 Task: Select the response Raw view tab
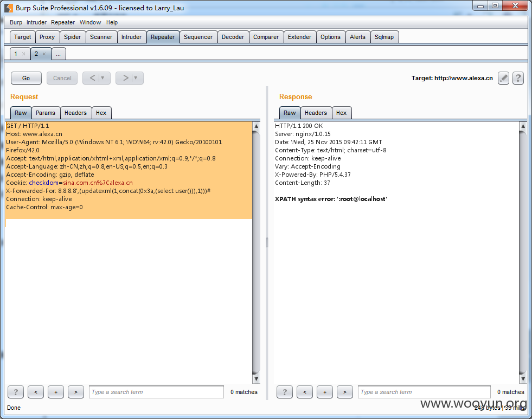click(290, 113)
